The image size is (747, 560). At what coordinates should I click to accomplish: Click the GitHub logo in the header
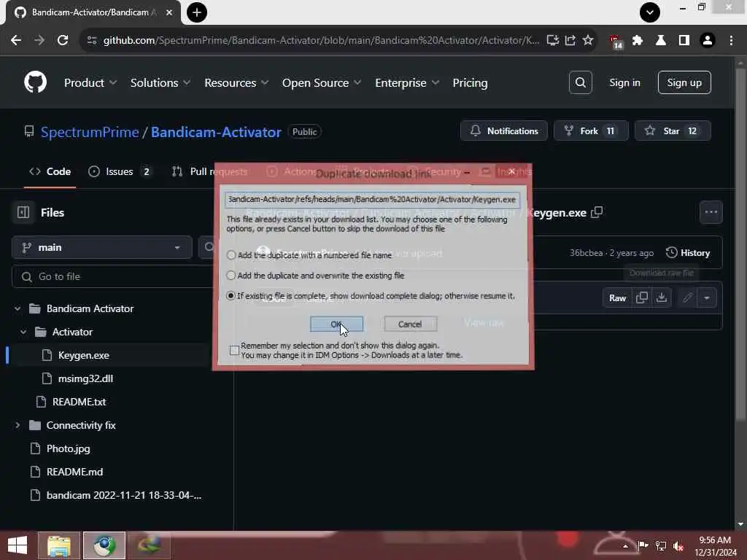[x=35, y=82]
